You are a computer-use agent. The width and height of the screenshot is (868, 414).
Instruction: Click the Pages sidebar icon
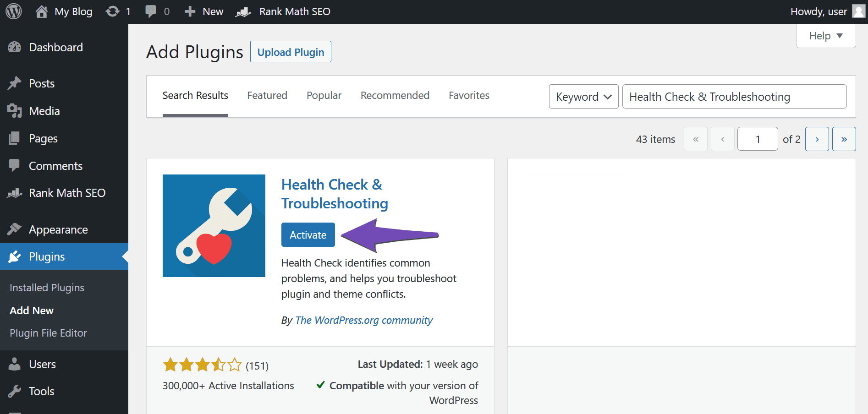coord(15,138)
